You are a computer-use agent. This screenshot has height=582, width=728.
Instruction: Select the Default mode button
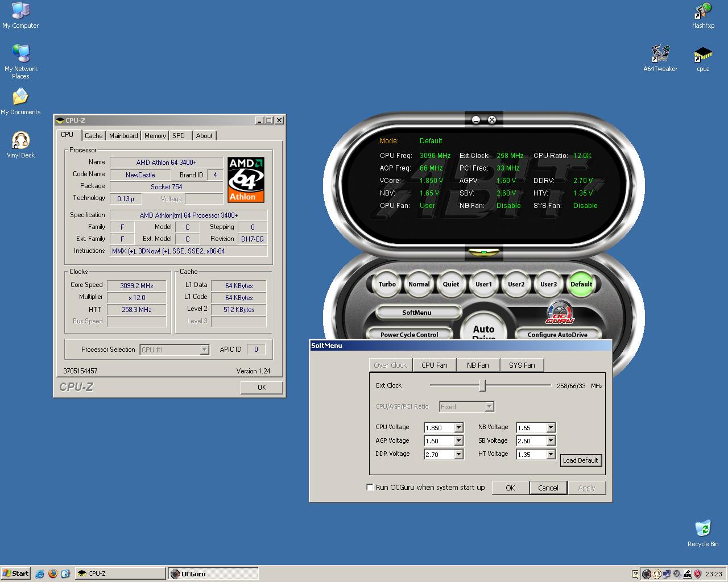[581, 284]
